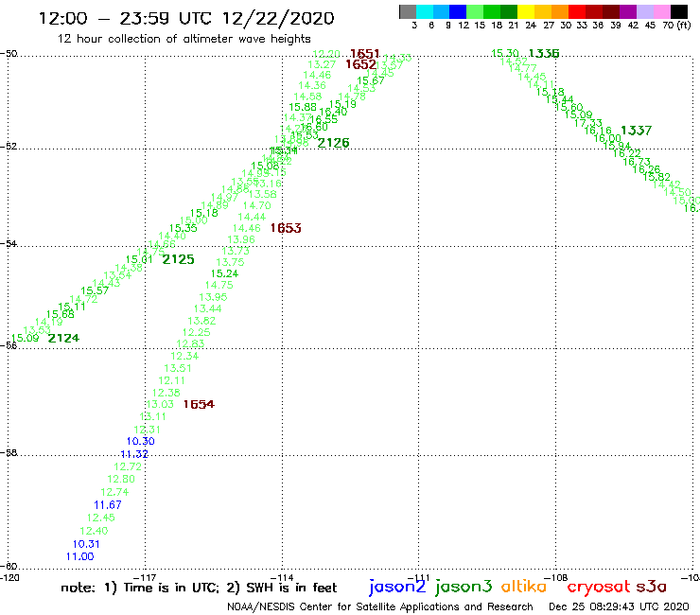
Task: Click the longitude axis label -117
Action: [x=146, y=578]
